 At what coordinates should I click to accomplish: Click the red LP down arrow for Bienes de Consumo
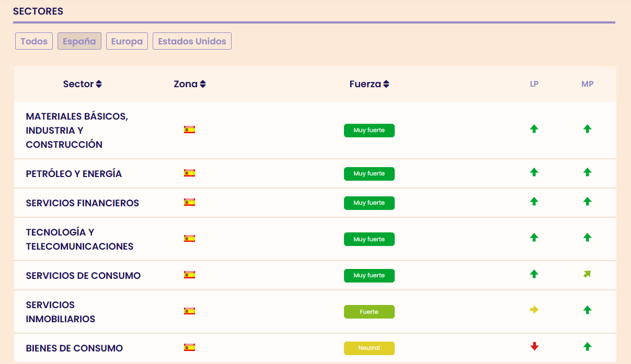pos(534,346)
